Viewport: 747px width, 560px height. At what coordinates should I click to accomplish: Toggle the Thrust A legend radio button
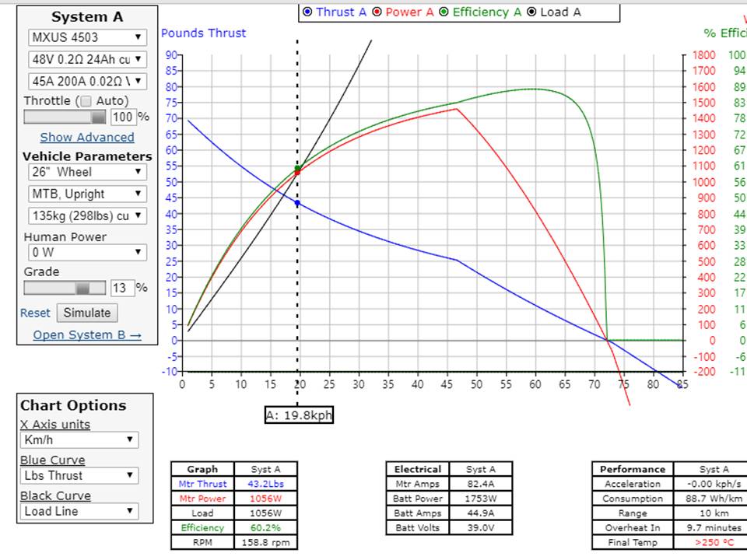coord(307,12)
